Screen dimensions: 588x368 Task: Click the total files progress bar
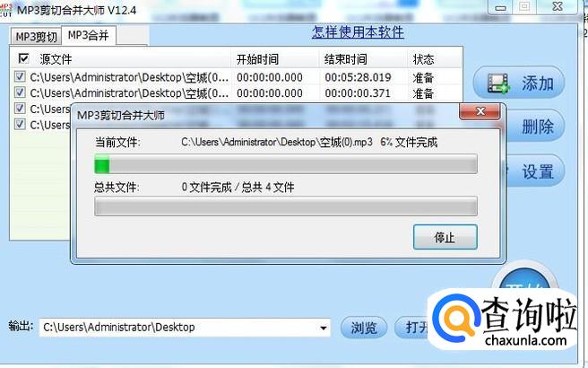[x=286, y=206]
